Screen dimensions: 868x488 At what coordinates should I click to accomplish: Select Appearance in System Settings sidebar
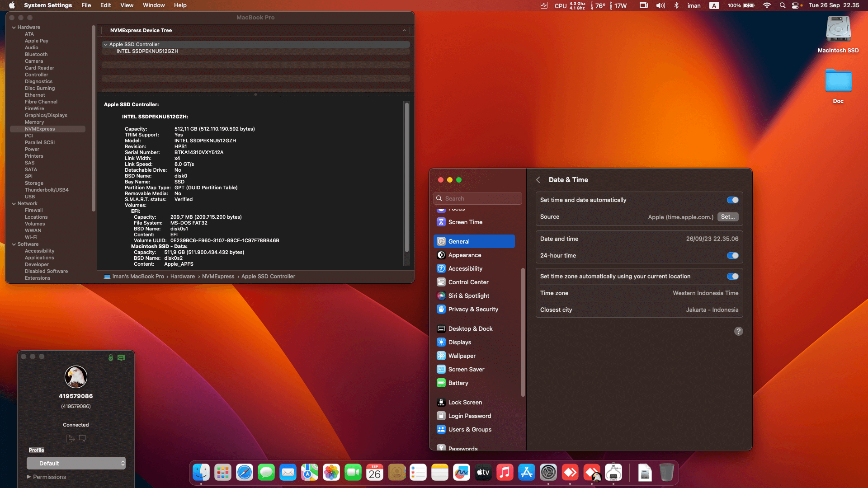coord(464,255)
